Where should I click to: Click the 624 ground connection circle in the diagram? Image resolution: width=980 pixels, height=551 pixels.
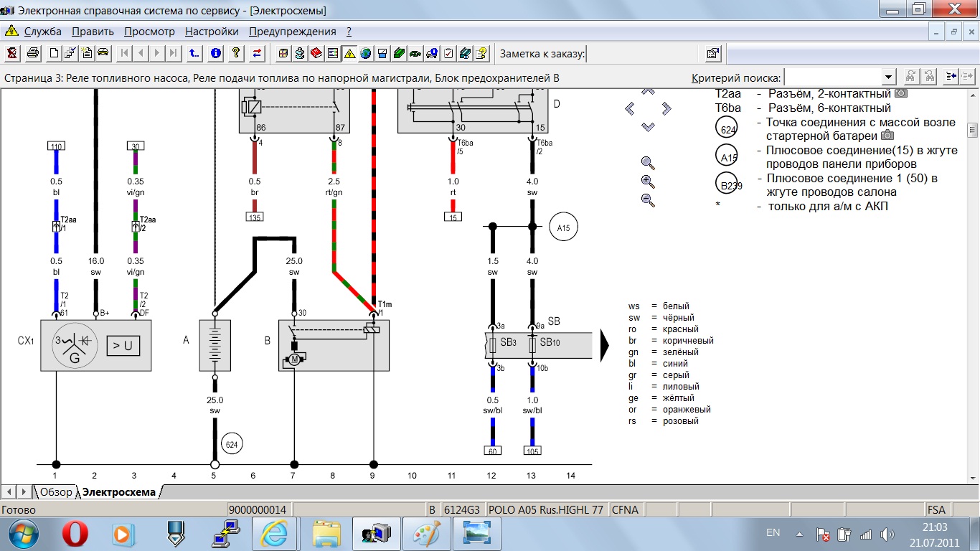[232, 445]
